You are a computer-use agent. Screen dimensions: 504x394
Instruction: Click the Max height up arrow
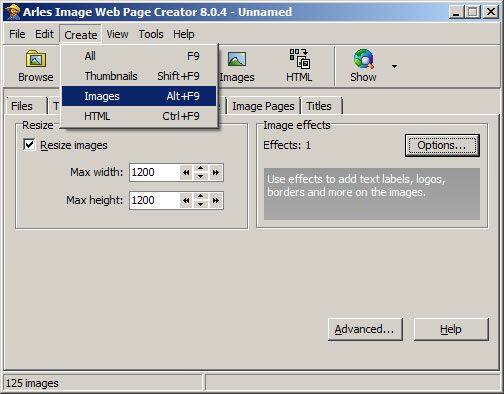(201, 196)
